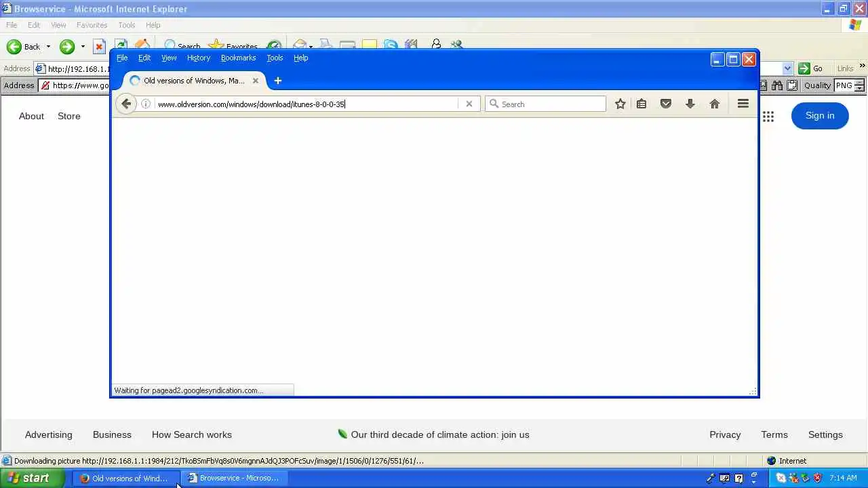Viewport: 868px width, 488px height.
Task: Open the Firefox hamburger menu
Action: (743, 104)
